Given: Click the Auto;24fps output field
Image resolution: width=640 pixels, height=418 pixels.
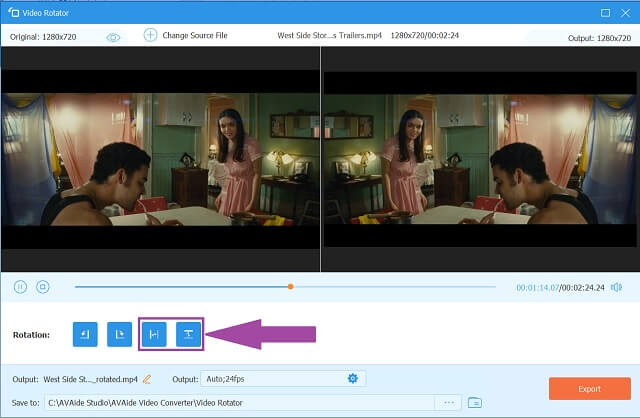Looking at the screenshot, I should pos(283,379).
